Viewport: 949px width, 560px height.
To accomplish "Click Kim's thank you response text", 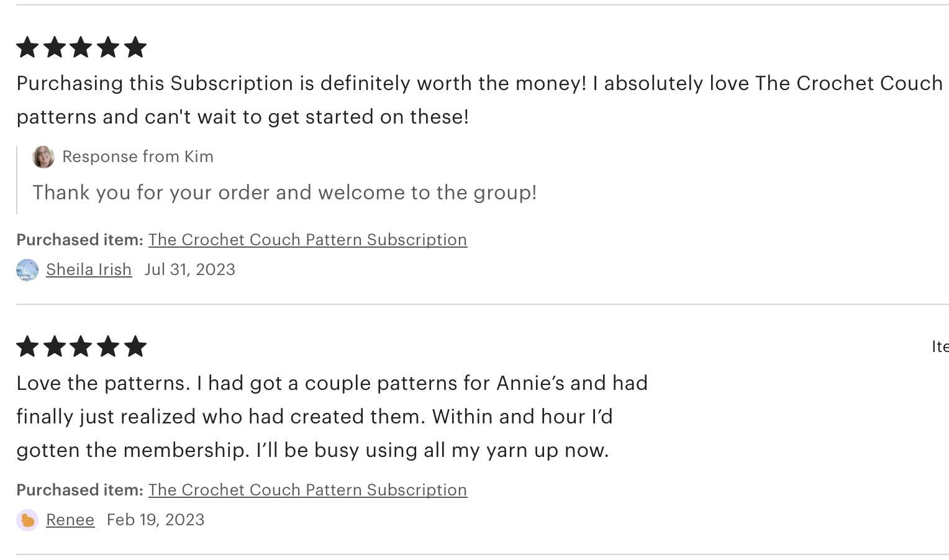I will click(x=284, y=192).
